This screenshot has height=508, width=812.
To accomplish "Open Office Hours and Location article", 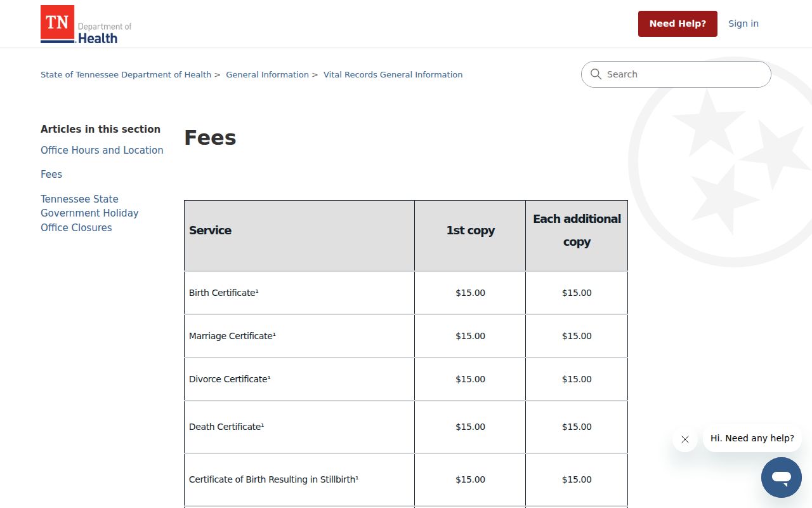I will point(102,150).
